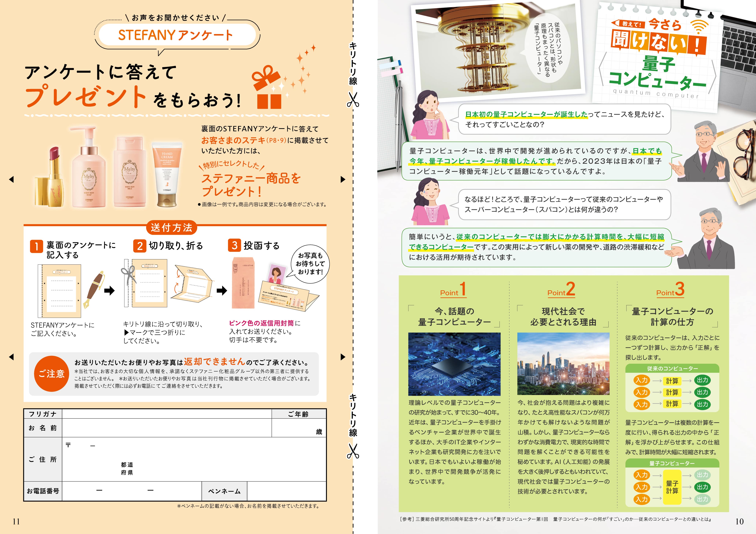Viewport: 756px width, 534px height.
Task: Click the orange 返却できません warning text
Action: tap(214, 361)
